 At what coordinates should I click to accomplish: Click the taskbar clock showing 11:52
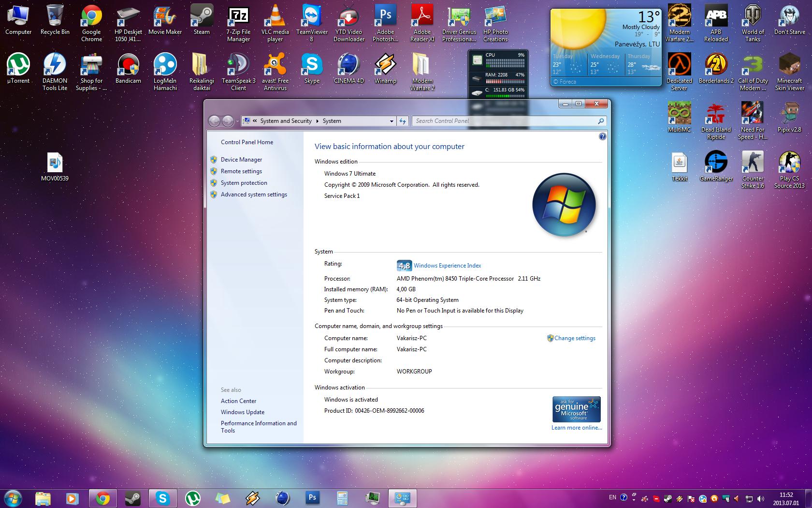pos(786,498)
